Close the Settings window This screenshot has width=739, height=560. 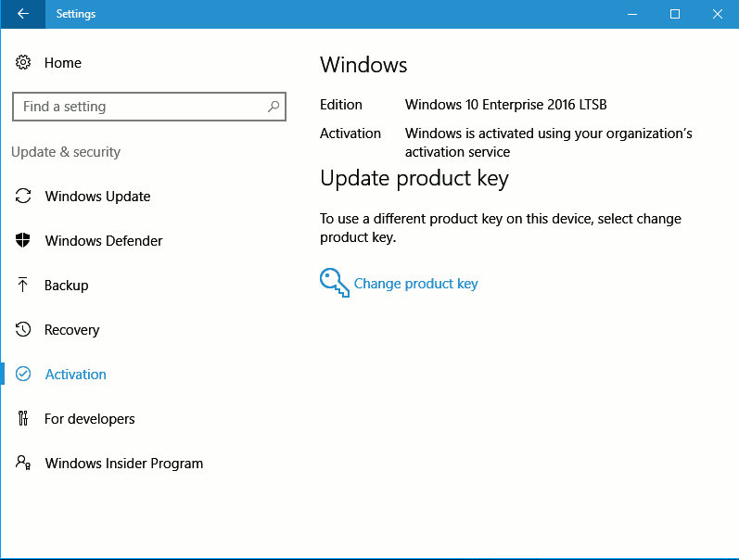718,14
